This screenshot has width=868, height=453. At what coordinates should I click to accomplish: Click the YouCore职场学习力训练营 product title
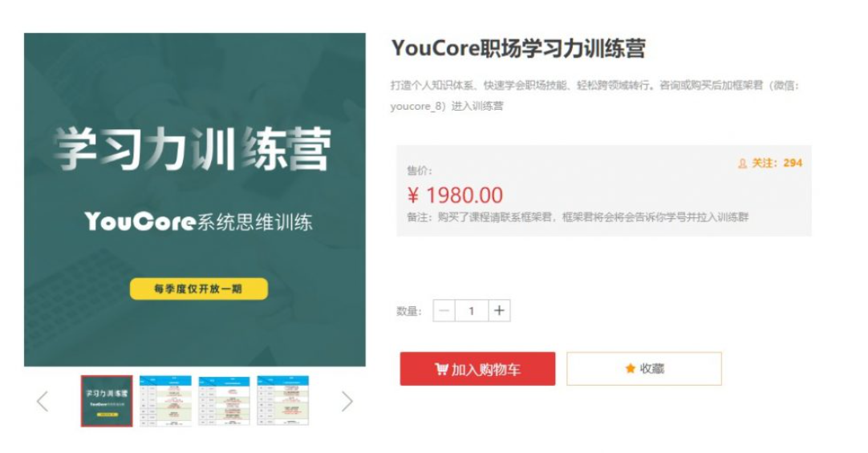518,48
